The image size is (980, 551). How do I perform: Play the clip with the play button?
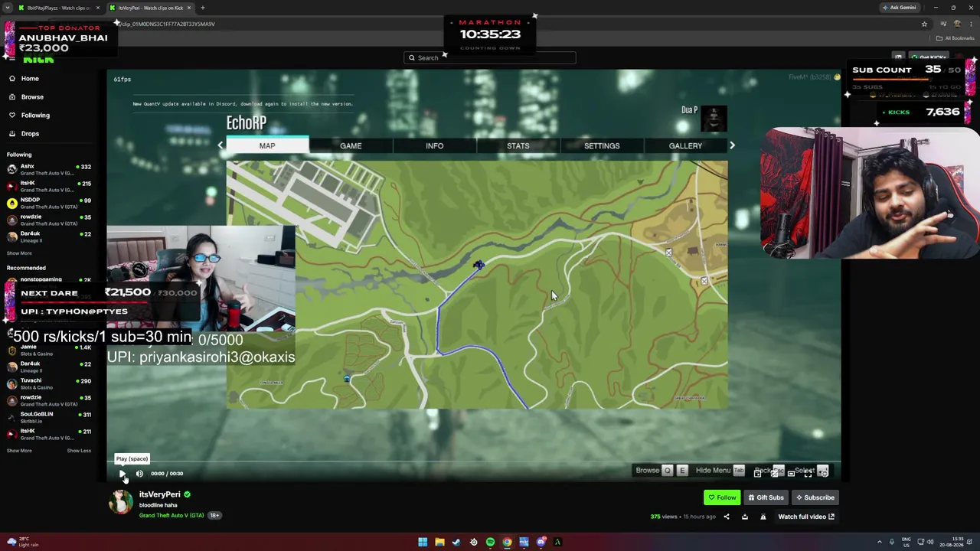coord(122,474)
